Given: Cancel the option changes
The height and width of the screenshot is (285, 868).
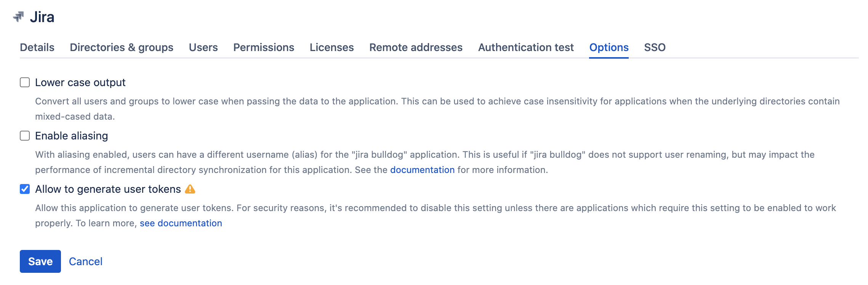Looking at the screenshot, I should pos(86,261).
